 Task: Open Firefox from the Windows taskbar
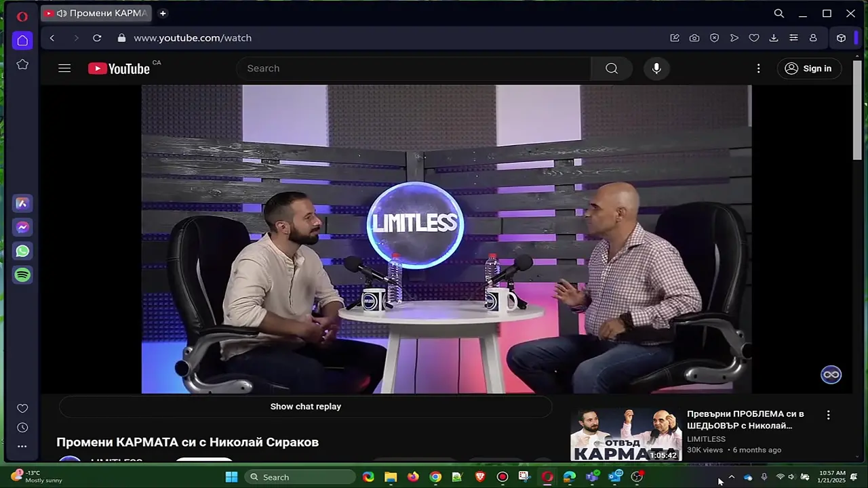(x=413, y=477)
